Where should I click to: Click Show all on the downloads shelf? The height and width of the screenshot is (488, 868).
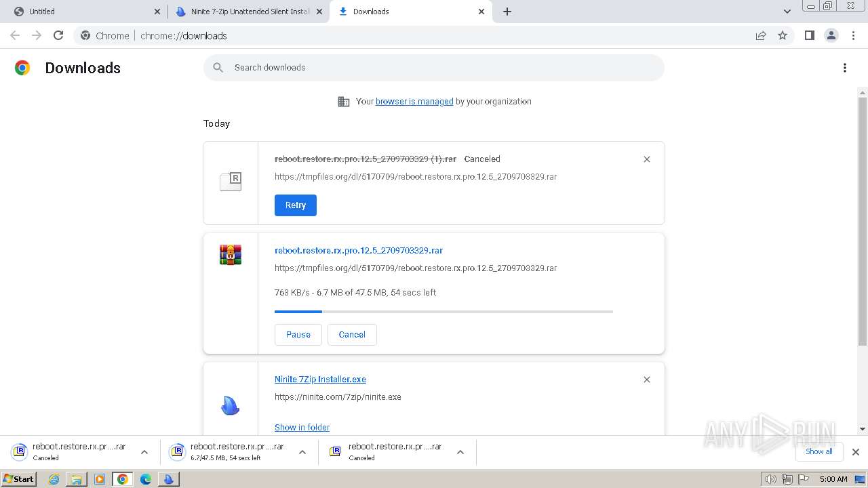819,451
